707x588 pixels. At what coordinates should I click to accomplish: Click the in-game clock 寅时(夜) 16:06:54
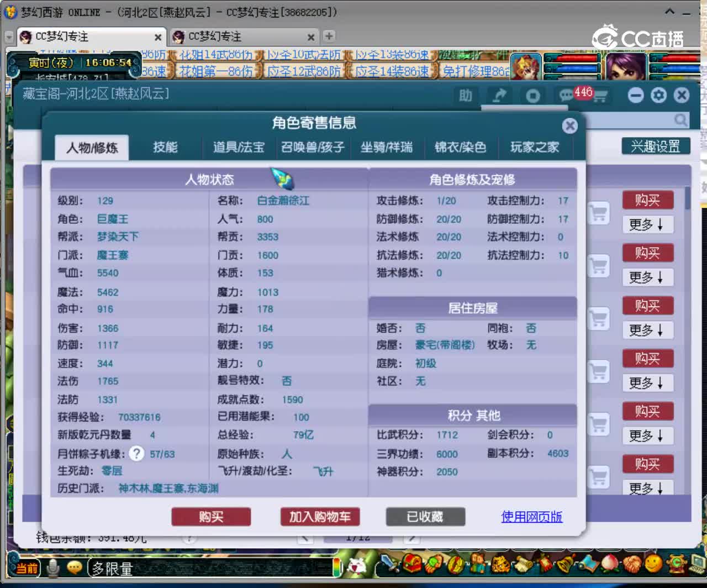80,62
